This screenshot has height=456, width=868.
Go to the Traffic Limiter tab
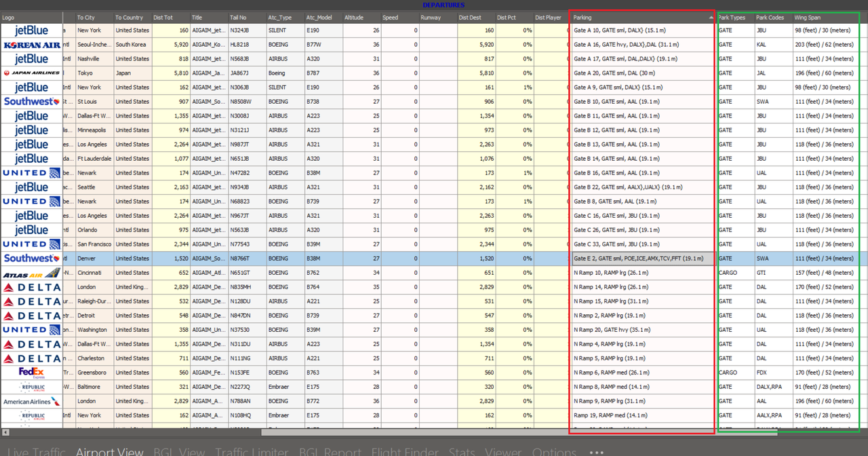[252, 451]
